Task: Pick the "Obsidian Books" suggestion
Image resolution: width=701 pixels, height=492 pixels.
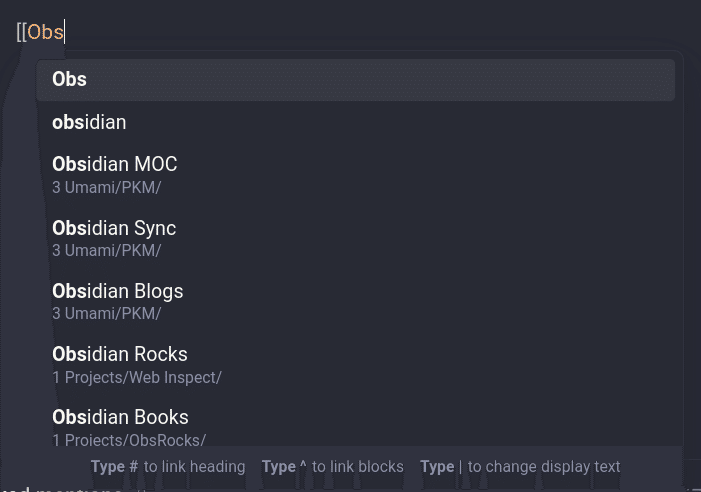Action: (x=355, y=425)
